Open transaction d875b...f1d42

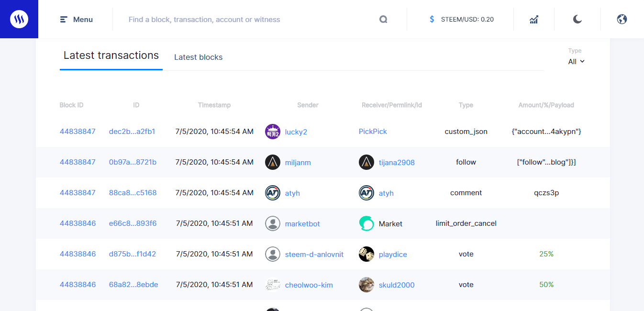coord(133,254)
